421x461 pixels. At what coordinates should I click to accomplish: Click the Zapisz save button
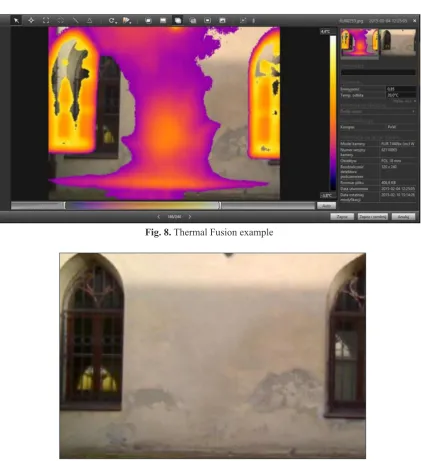(342, 217)
